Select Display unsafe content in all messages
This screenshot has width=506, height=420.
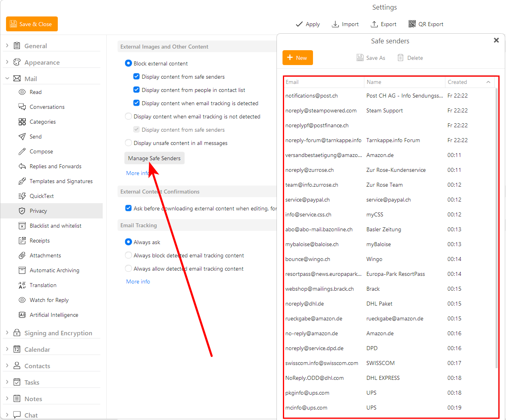click(x=128, y=143)
